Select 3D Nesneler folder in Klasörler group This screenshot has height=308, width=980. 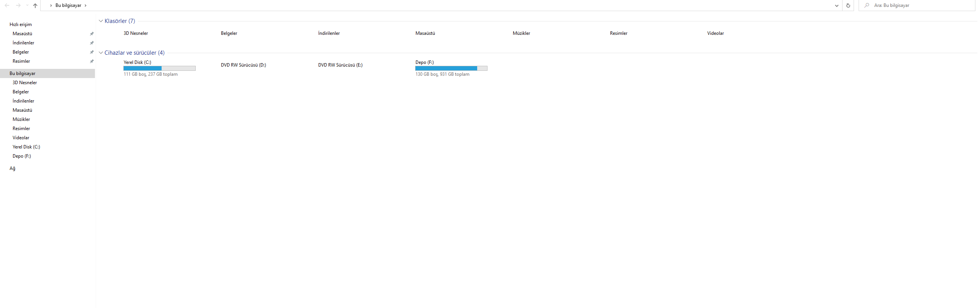(x=136, y=33)
